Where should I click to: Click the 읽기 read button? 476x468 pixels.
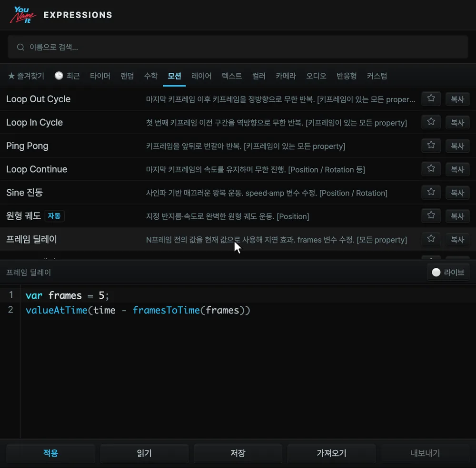(x=144, y=453)
